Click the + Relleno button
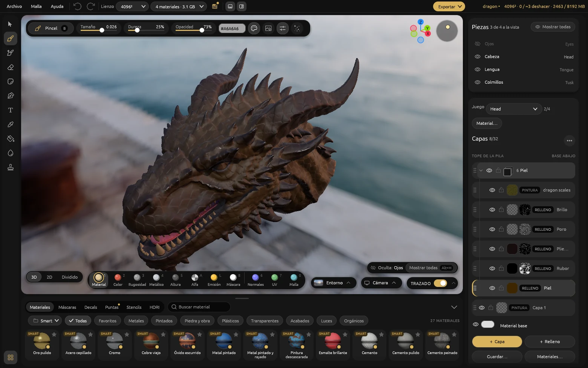 click(550, 342)
